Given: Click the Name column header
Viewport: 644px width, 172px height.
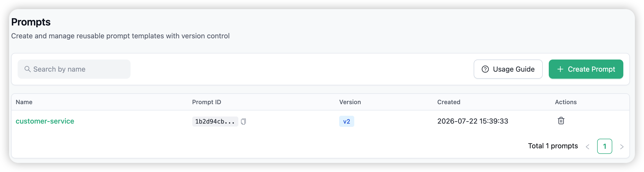Looking at the screenshot, I should click(24, 102).
